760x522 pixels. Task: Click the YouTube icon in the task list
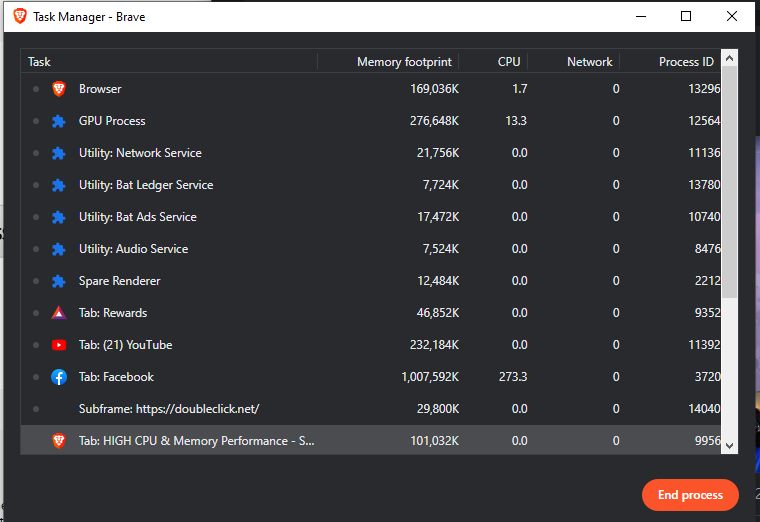(x=59, y=345)
